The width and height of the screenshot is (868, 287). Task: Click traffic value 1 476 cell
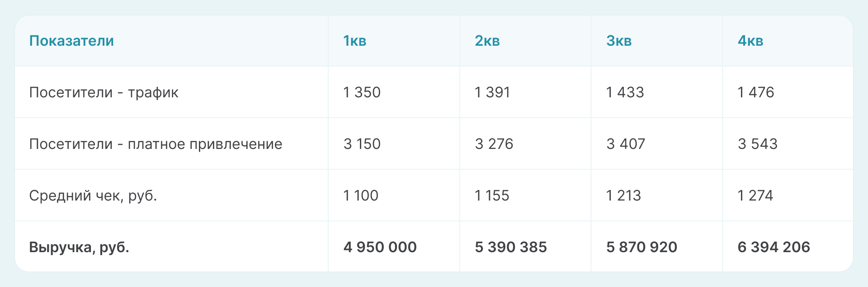[x=755, y=92]
